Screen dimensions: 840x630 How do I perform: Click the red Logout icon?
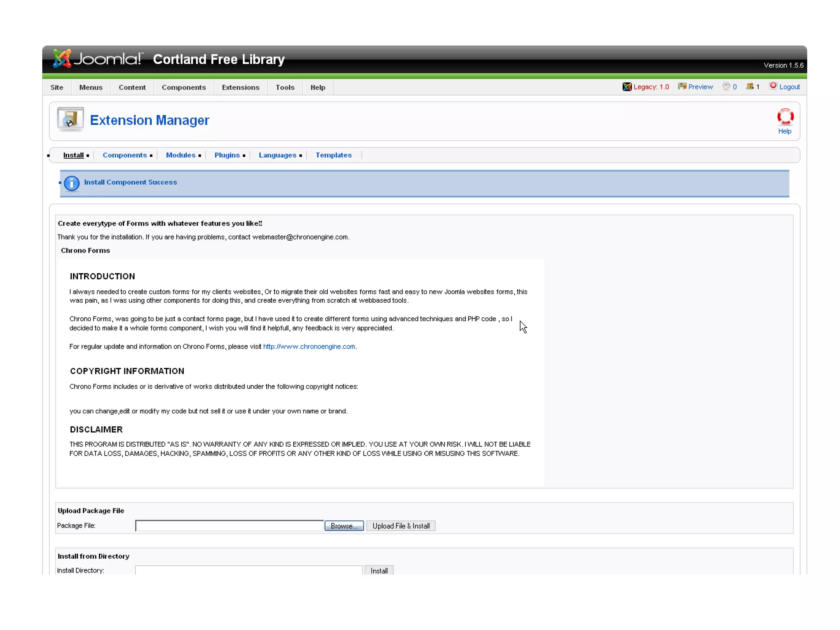[x=773, y=86]
